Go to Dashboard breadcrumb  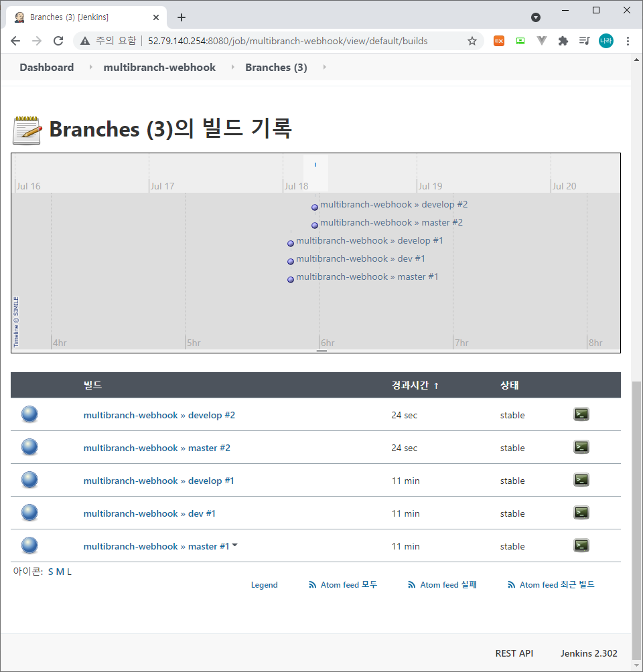point(47,68)
